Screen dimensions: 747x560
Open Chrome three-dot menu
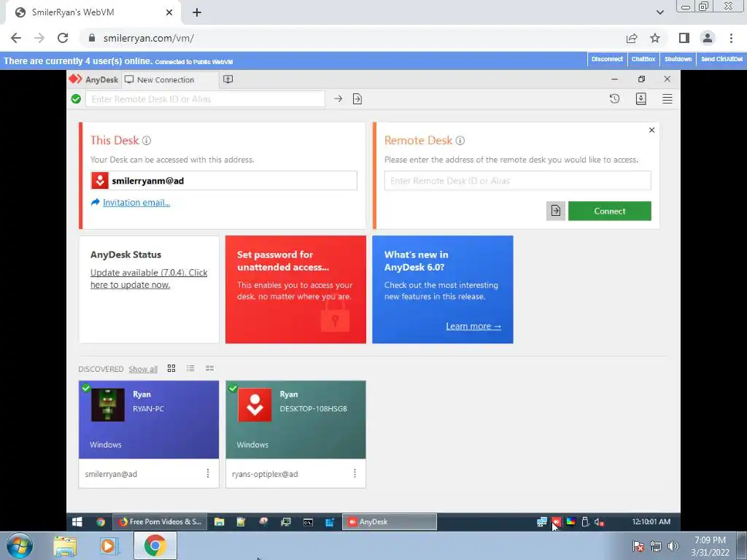pos(731,38)
